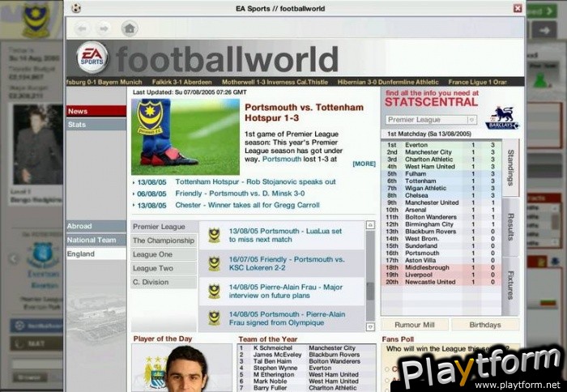
Task: Click Falkirk 3-1 Aberdeen ticker result
Action: point(181,82)
